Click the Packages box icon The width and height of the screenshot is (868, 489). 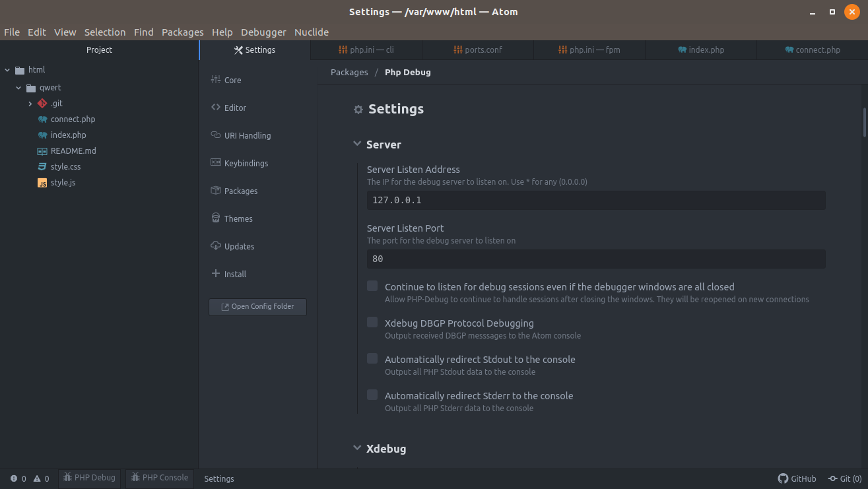click(216, 191)
